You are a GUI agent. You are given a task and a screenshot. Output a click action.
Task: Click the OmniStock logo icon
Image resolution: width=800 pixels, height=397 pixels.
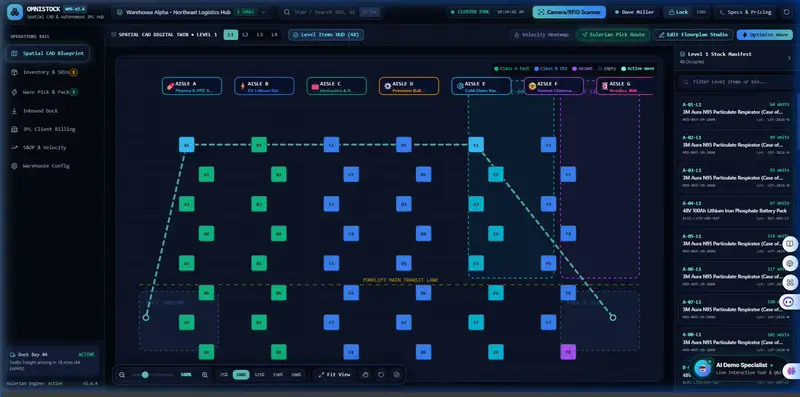click(15, 12)
